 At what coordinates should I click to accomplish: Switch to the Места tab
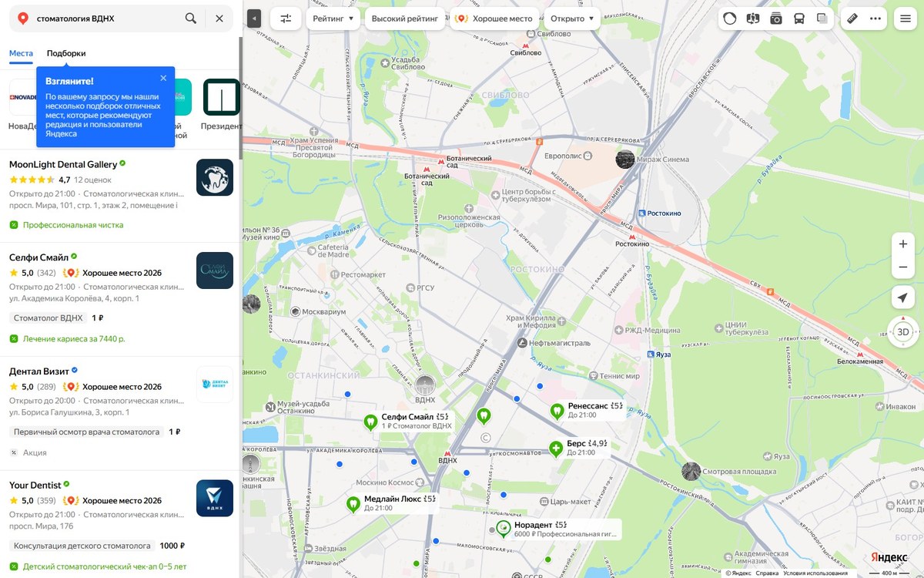pos(21,53)
